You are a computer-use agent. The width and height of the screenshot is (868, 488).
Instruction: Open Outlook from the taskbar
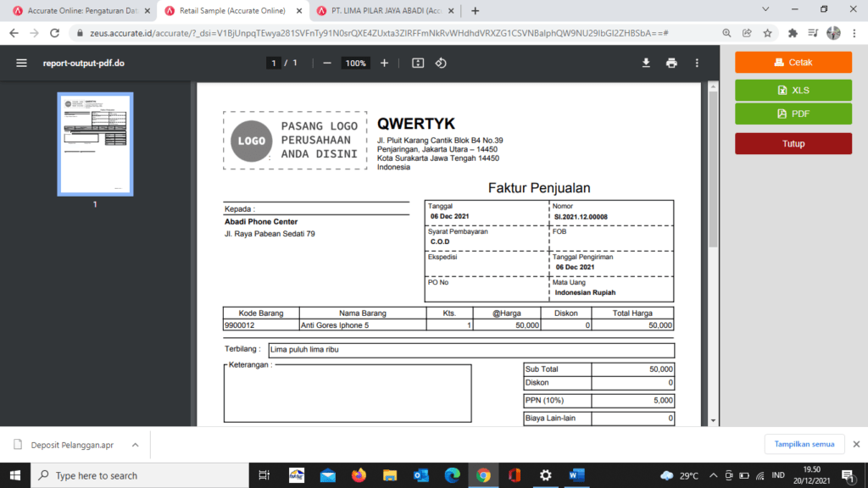(420, 475)
